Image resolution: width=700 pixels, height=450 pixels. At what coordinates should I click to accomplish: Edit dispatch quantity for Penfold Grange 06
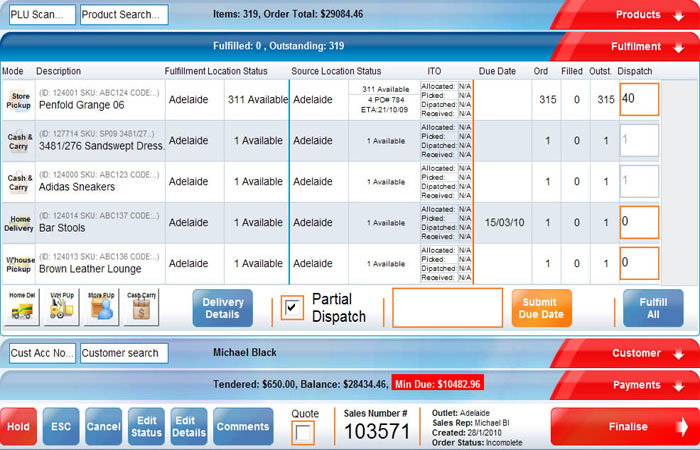[x=638, y=100]
